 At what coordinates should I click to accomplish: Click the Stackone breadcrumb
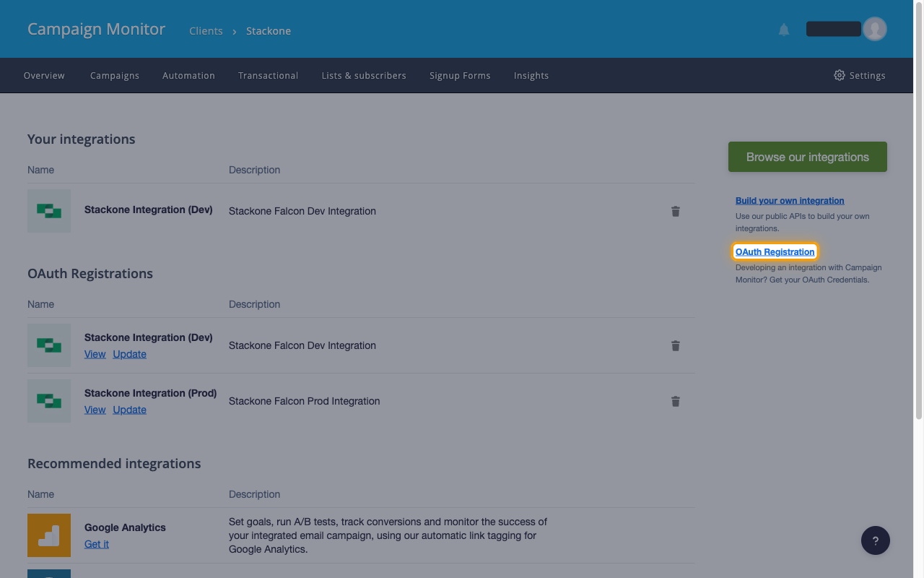269,31
